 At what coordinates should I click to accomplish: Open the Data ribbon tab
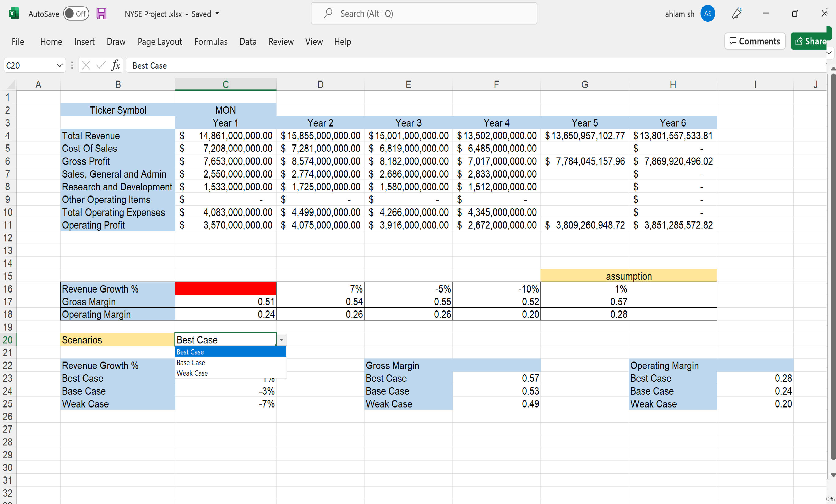[248, 41]
